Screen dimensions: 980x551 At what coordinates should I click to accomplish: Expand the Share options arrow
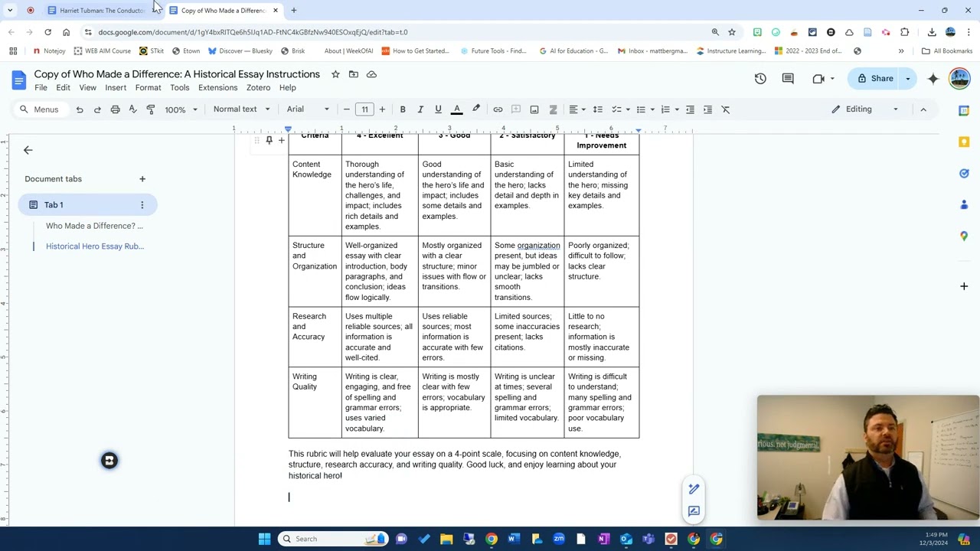(908, 78)
